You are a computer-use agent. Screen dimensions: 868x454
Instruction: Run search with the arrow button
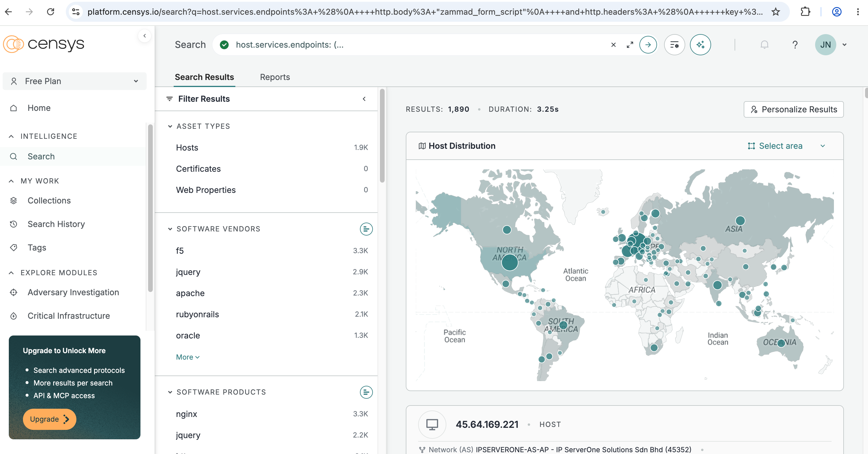[648, 44]
